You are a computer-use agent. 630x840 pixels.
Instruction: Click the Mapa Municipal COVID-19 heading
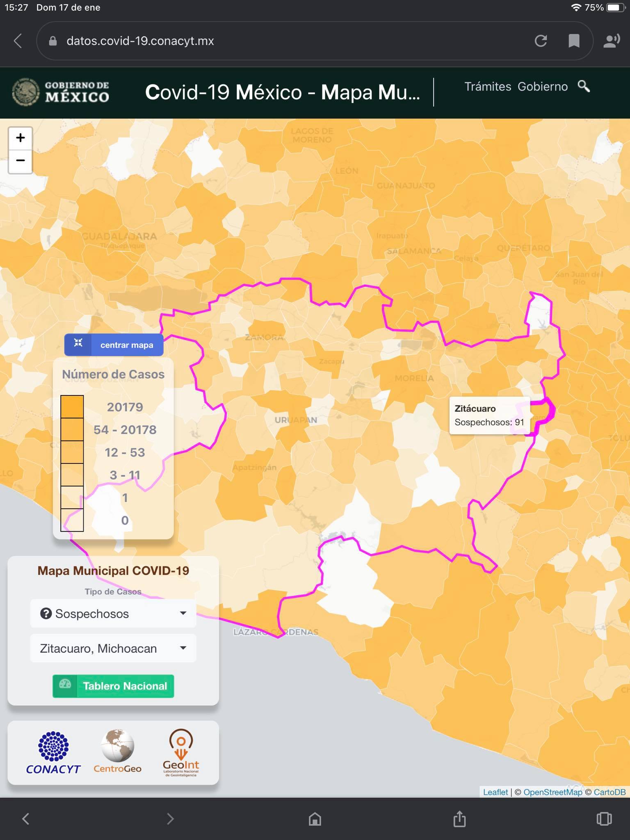[x=113, y=571]
